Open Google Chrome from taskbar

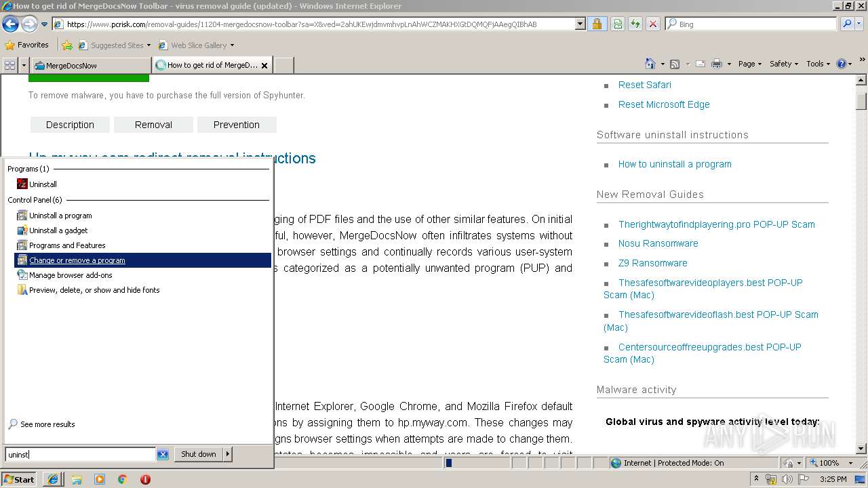123,479
